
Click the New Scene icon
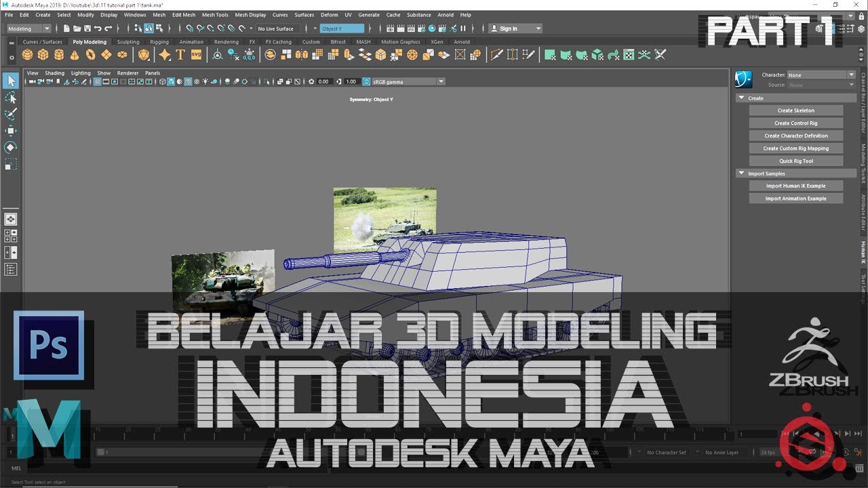point(66,28)
